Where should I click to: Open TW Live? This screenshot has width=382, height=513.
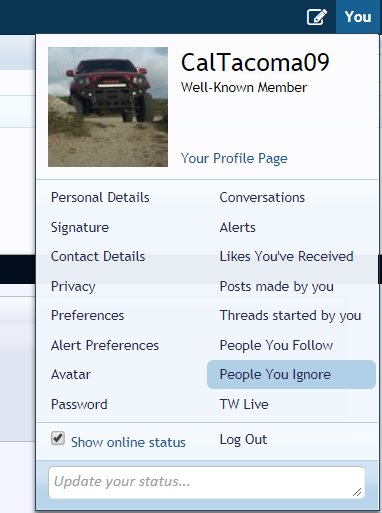[244, 404]
